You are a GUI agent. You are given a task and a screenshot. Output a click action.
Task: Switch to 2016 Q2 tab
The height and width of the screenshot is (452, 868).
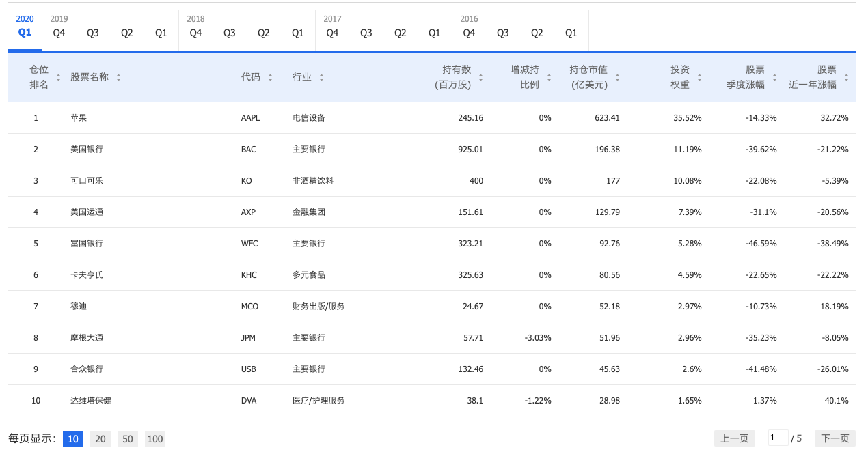(537, 33)
